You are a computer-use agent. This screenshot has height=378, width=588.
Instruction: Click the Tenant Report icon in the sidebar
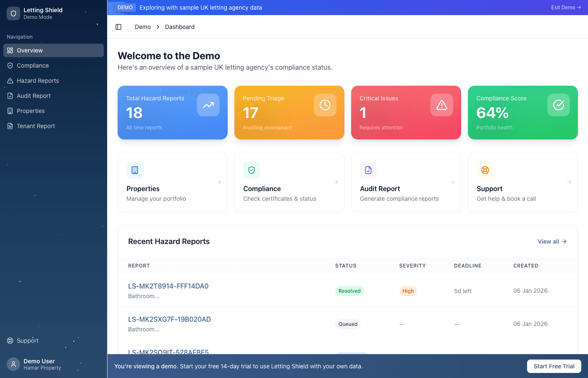pos(9,126)
